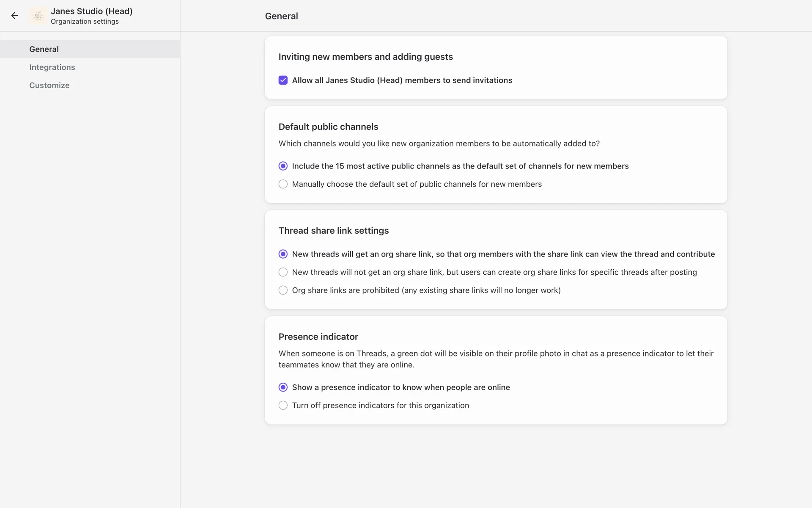Open the Integrations settings section
812x508 pixels.
pyautogui.click(x=52, y=67)
